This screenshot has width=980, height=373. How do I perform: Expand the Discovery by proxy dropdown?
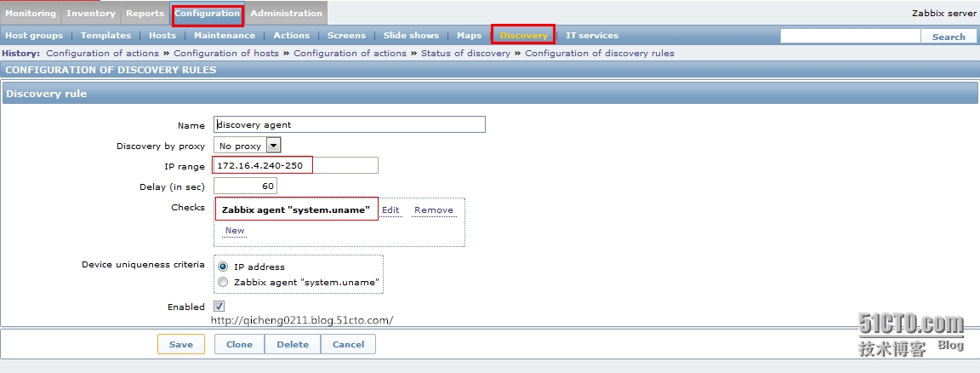pos(248,146)
